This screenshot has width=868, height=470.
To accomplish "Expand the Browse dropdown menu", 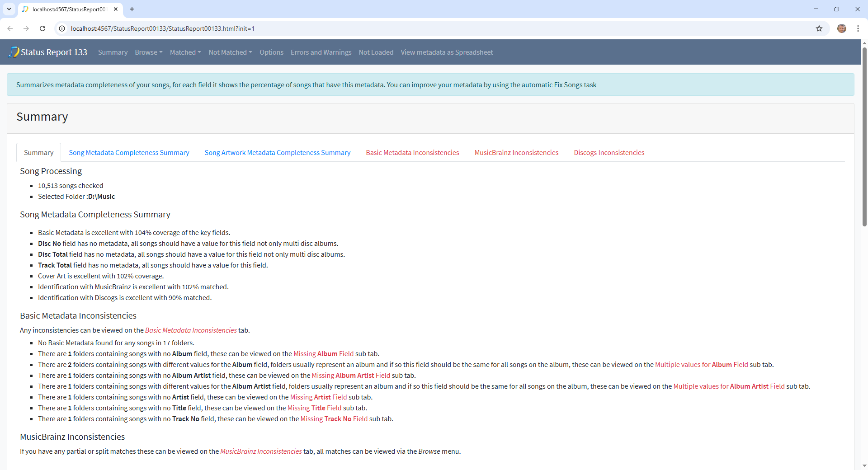I will (x=148, y=52).
